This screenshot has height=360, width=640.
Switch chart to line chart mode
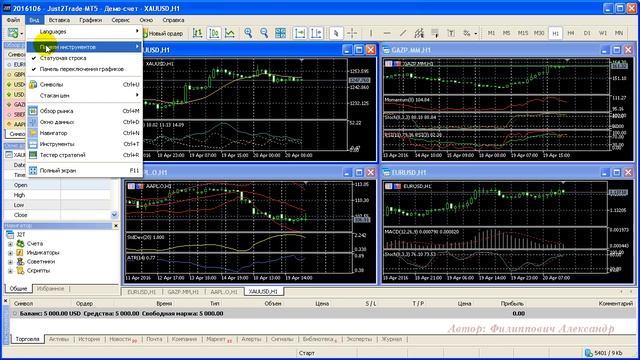(230, 33)
